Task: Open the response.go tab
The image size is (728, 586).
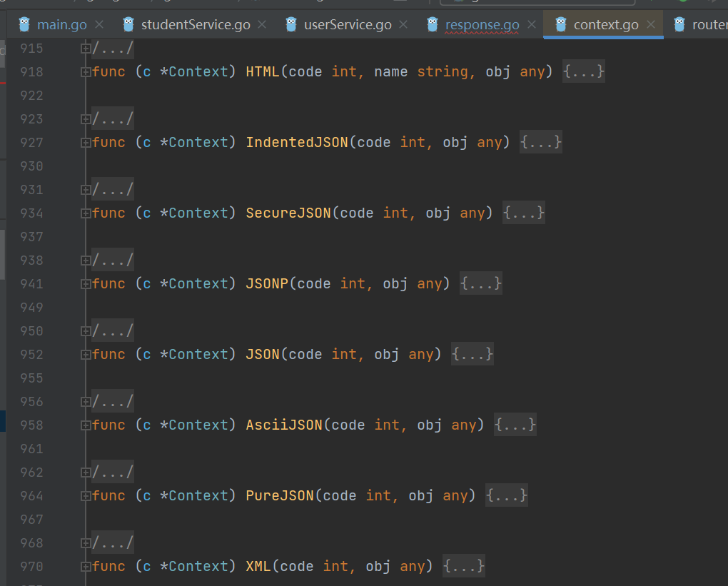Action: pyautogui.click(x=482, y=25)
